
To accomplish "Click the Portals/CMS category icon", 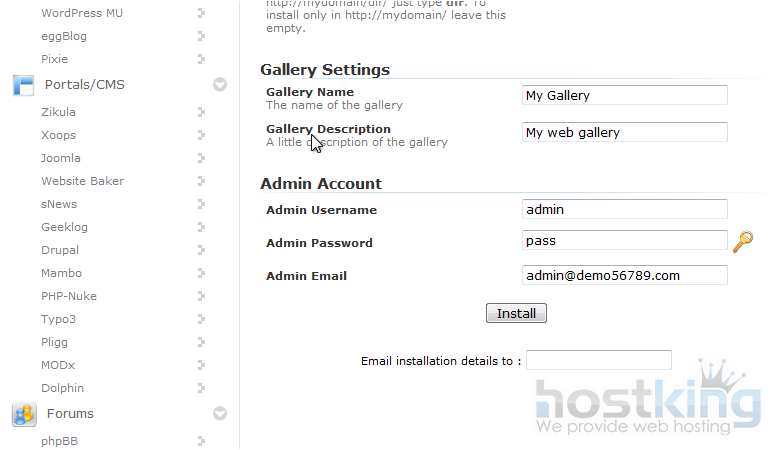I will pyautogui.click(x=24, y=85).
